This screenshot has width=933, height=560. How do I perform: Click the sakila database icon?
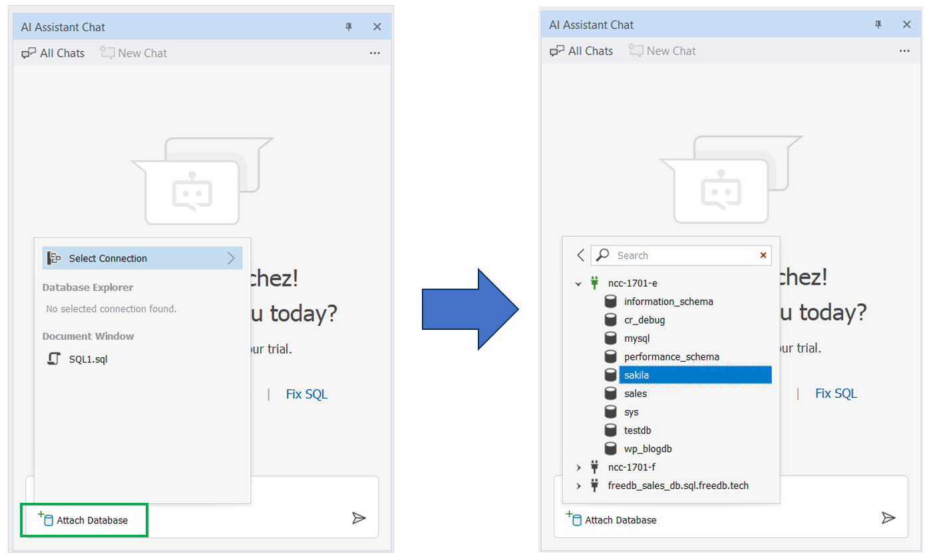[610, 375]
